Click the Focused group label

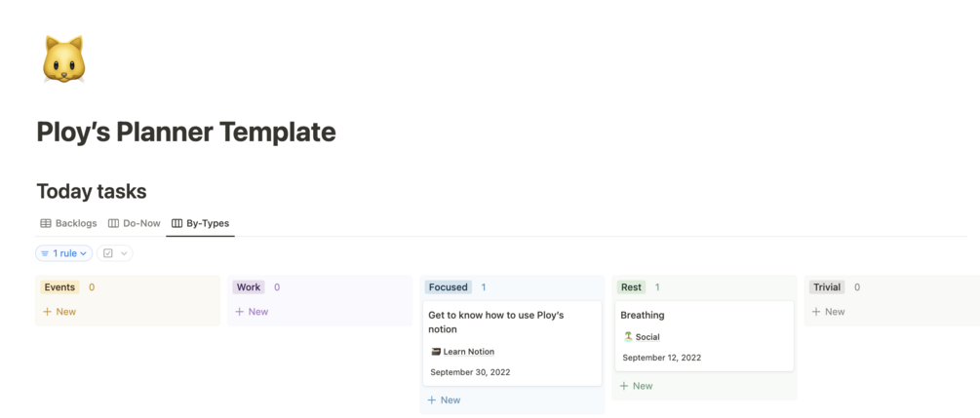[449, 287]
